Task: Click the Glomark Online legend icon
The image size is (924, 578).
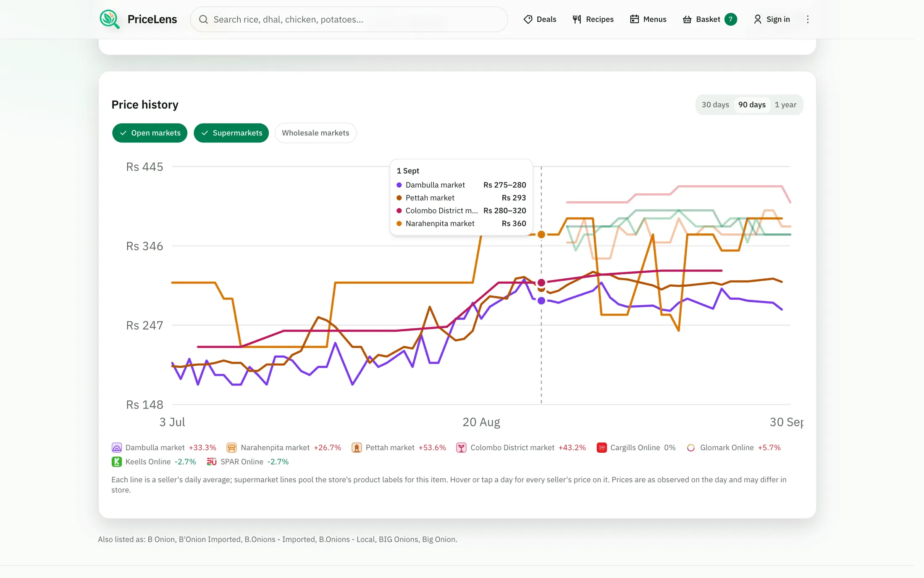Action: tap(691, 448)
